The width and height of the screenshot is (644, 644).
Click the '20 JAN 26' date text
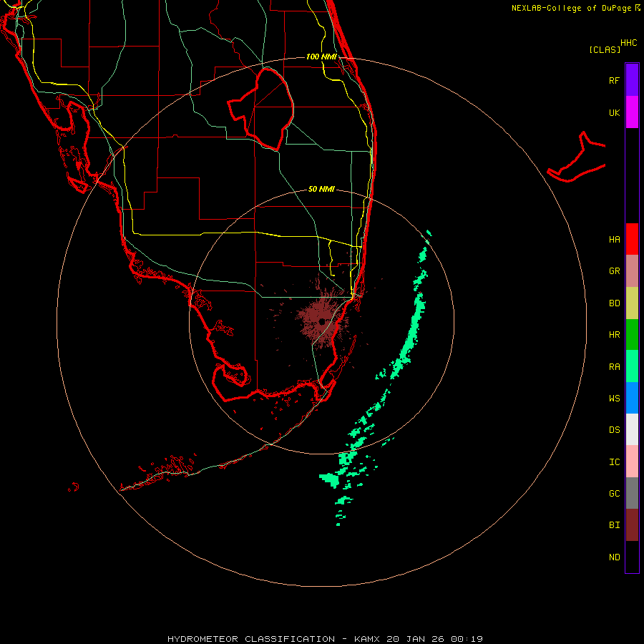click(x=416, y=639)
